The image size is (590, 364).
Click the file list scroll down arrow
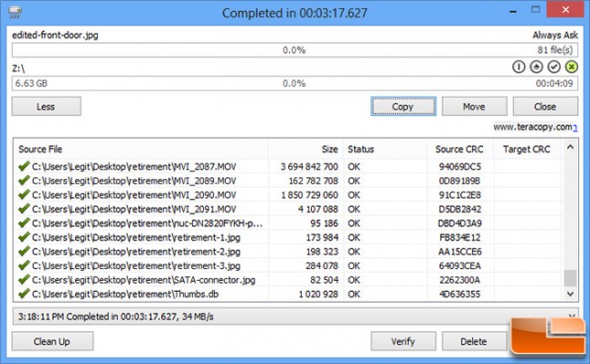[x=571, y=294]
